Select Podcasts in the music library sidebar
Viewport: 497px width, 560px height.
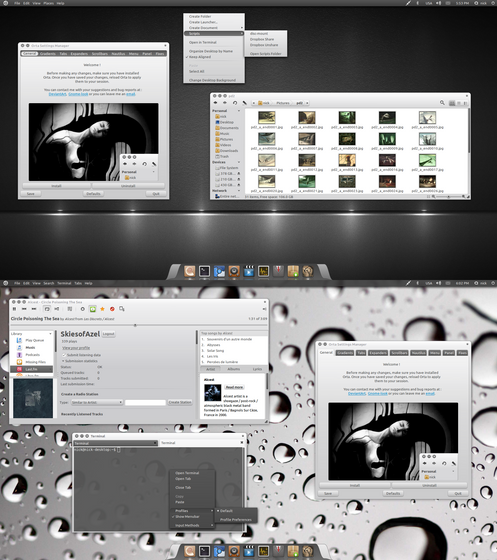(32, 355)
